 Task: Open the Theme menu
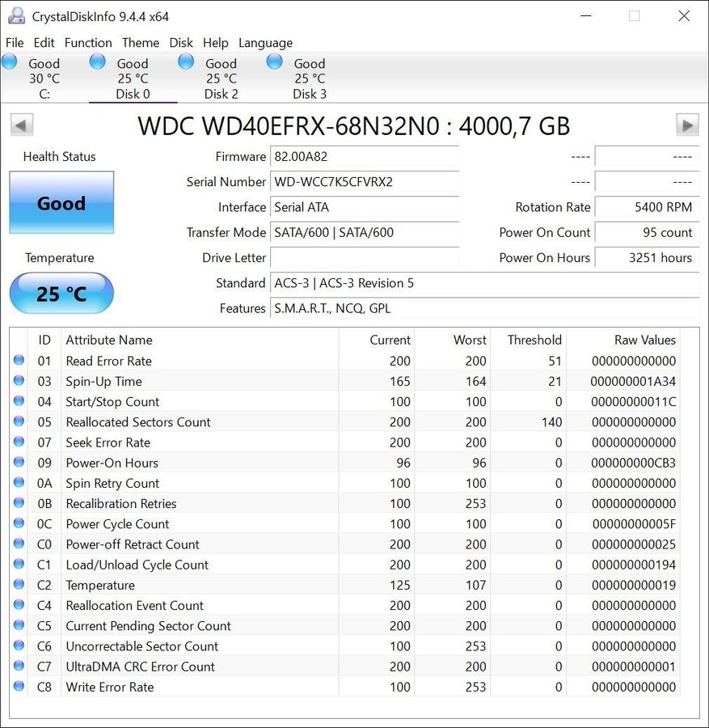click(141, 43)
